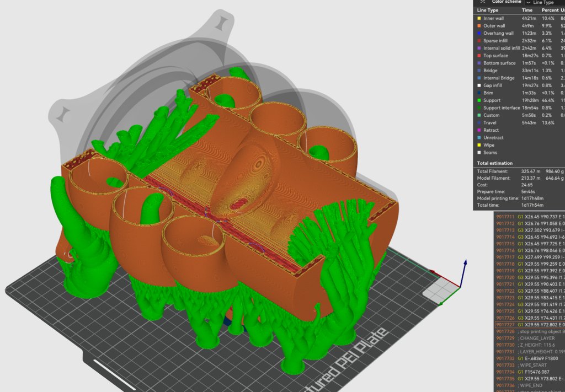565x392 pixels.
Task: Select G-code line 9017720
Action: pos(530,277)
